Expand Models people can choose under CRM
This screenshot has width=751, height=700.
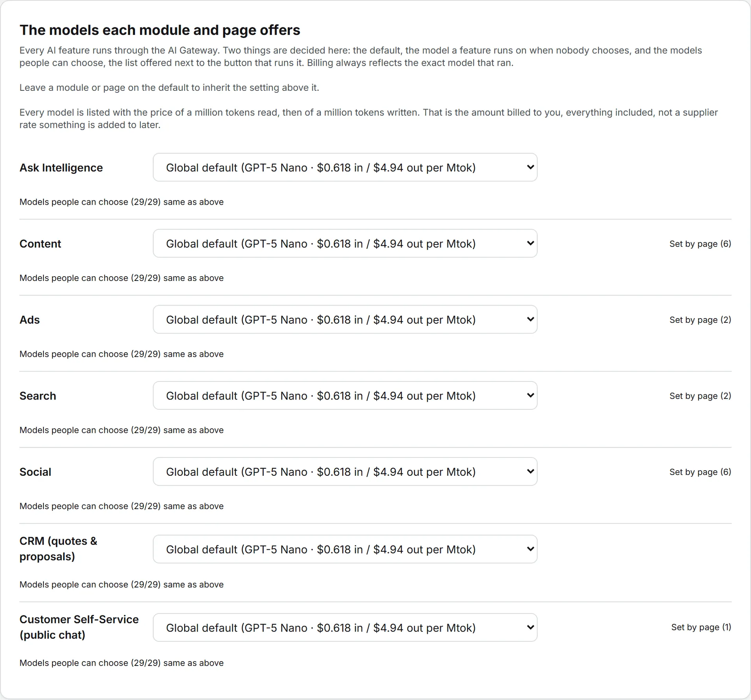coord(122,585)
